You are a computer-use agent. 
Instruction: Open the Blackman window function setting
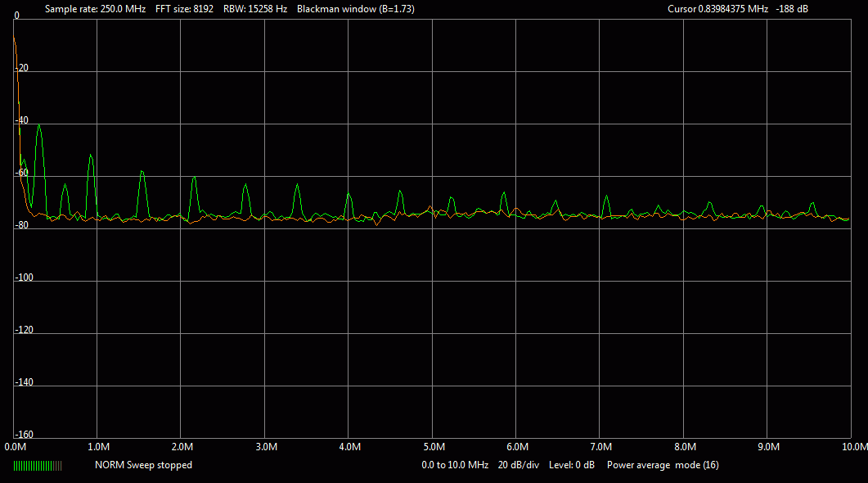[x=356, y=8]
